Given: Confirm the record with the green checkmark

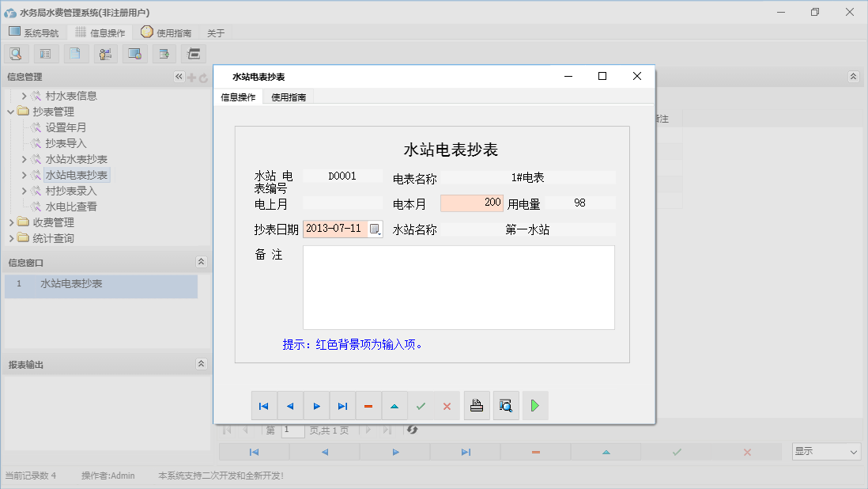Looking at the screenshot, I should point(421,405).
